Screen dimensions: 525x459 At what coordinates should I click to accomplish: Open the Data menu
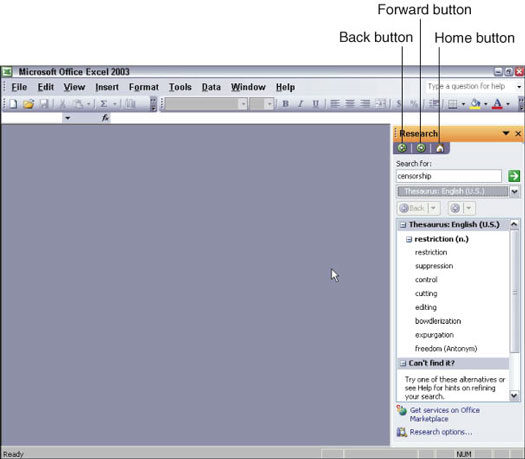(211, 87)
